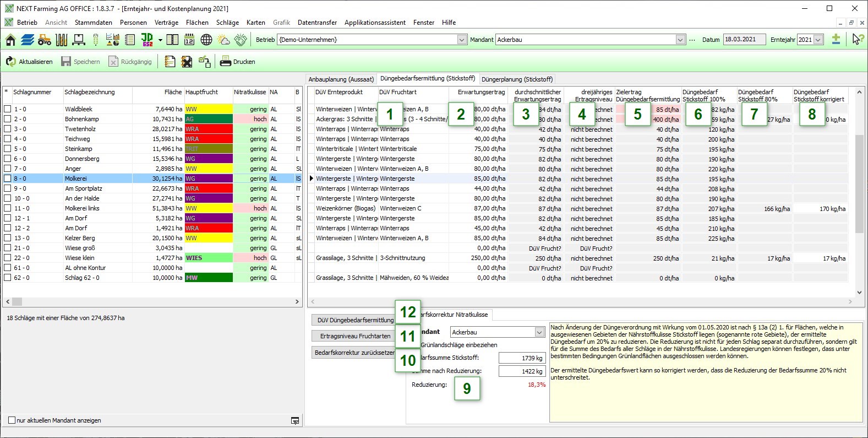Open the Schläge menu
This screenshot has height=438, width=868.
(x=227, y=23)
